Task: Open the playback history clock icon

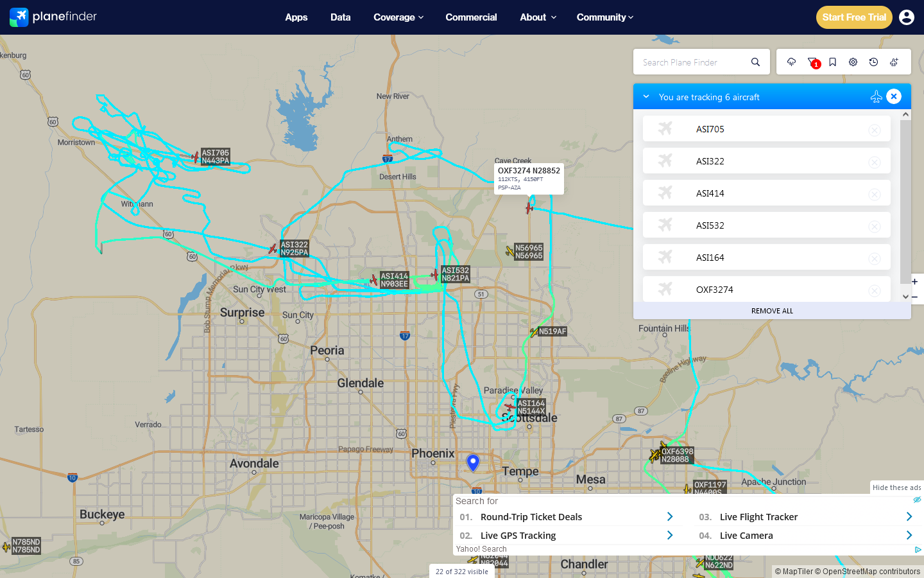Action: pyautogui.click(x=873, y=62)
